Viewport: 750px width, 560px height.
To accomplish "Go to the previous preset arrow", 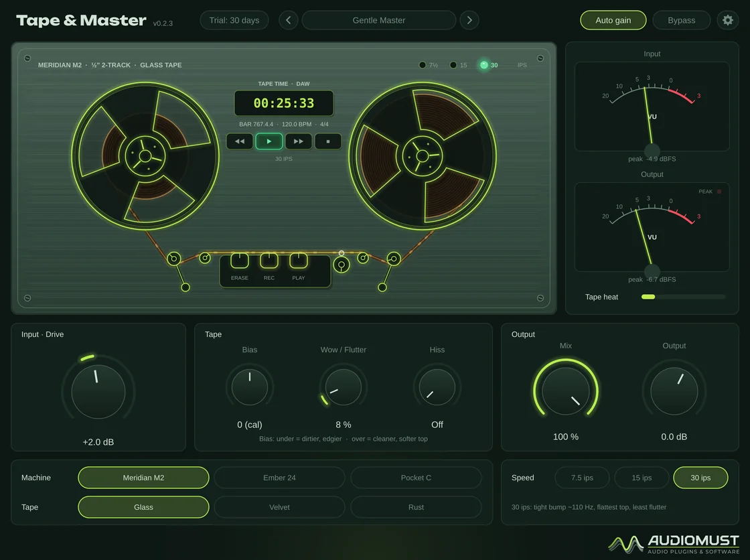I will click(289, 20).
